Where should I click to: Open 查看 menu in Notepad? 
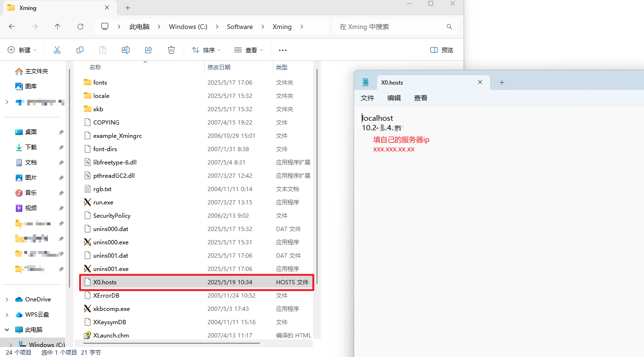click(421, 97)
